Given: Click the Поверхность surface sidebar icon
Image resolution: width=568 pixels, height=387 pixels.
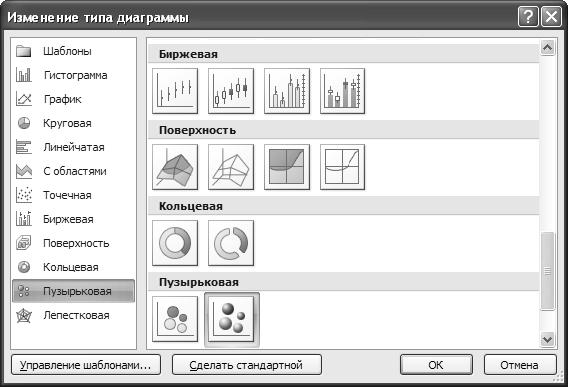Looking at the screenshot, I should click(x=24, y=243).
